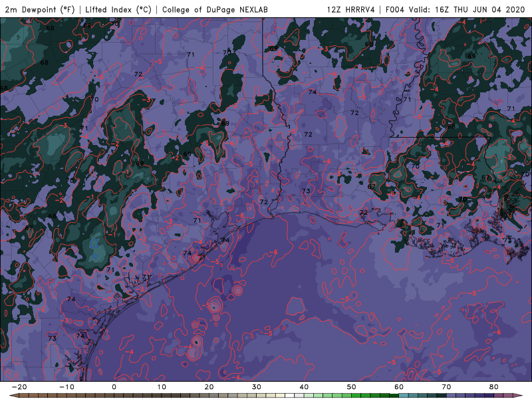Click the 10 label on the color scale
532x399 pixels.
click(x=162, y=387)
